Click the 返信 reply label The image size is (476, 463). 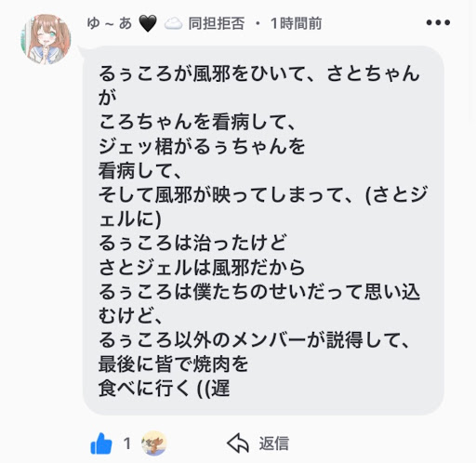click(274, 443)
